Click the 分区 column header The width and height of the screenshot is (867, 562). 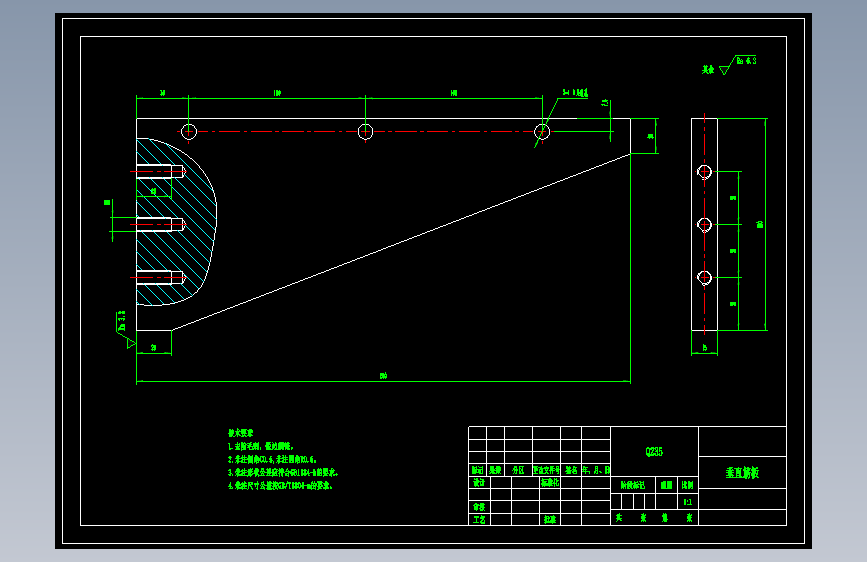click(518, 470)
